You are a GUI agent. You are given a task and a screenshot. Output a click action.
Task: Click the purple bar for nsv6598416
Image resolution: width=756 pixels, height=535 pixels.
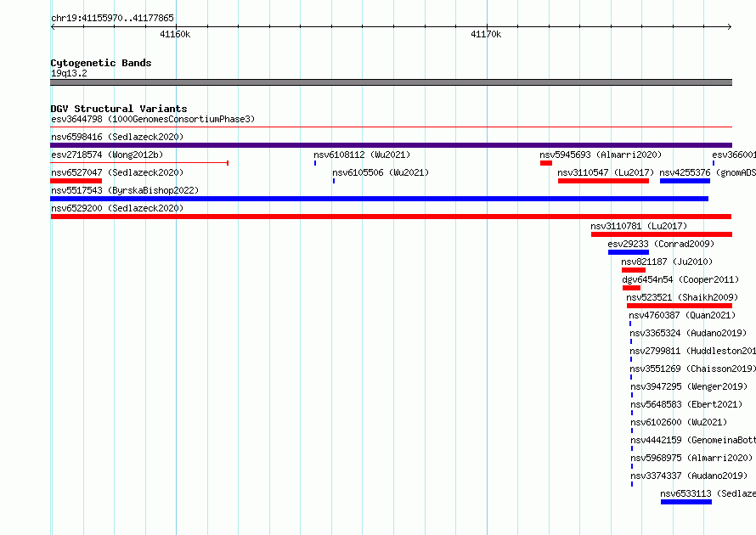tap(391, 145)
